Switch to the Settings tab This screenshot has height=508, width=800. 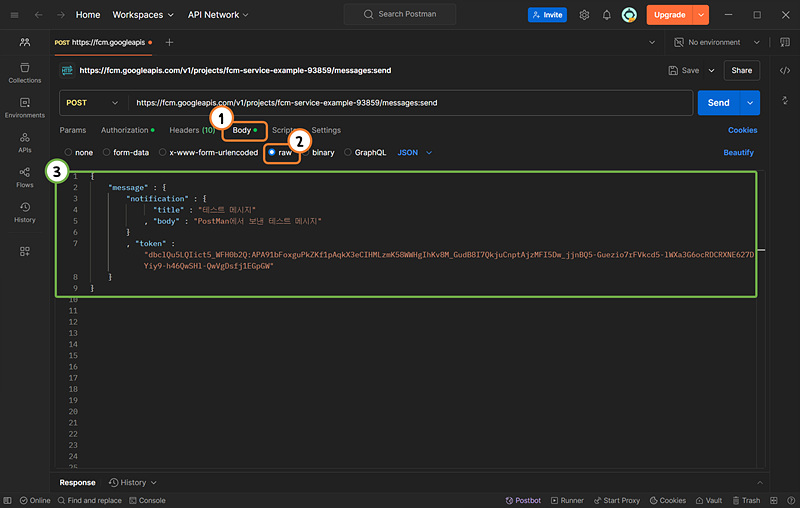(326, 130)
